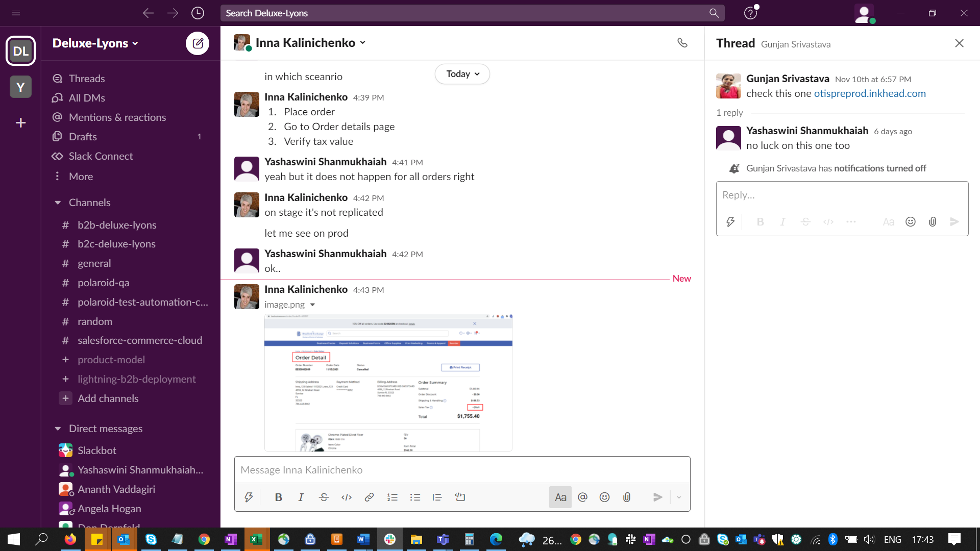
Task: Click the Excel icon in the taskbar
Action: (x=256, y=539)
